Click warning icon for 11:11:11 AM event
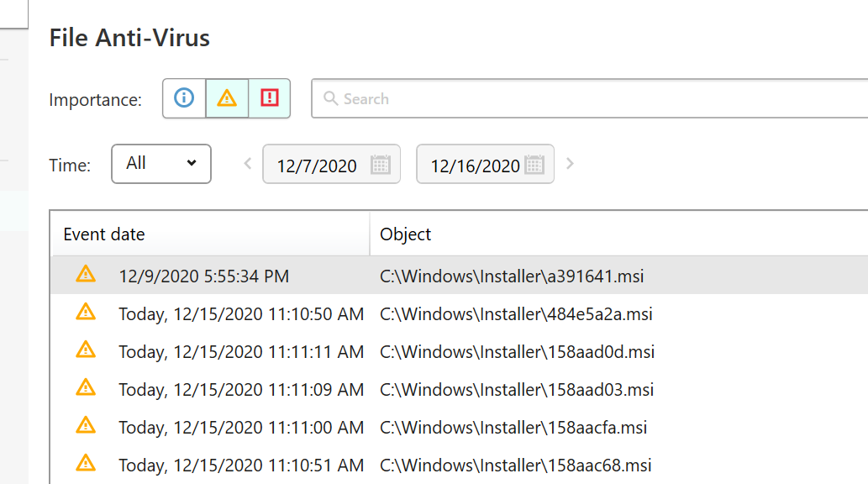Screen dimensions: 868x484 click(86, 350)
